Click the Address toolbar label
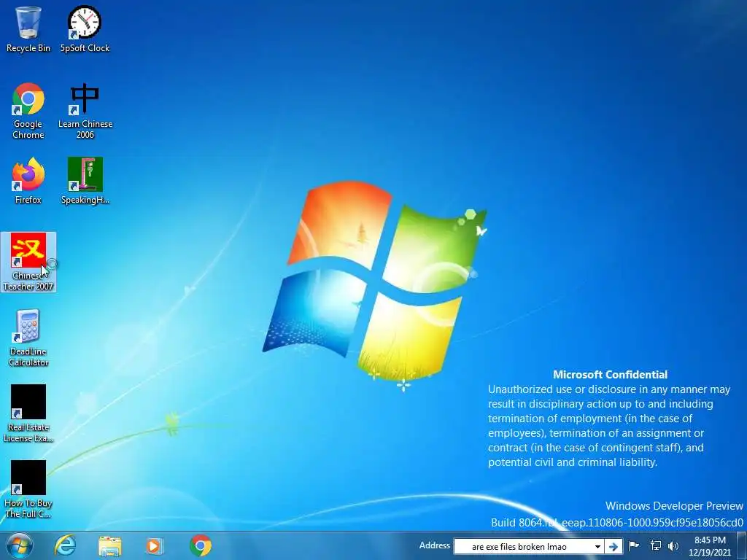Image resolution: width=747 pixels, height=560 pixels. coord(435,545)
